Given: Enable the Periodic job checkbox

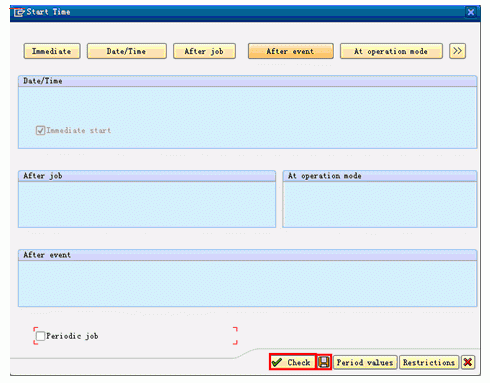Looking at the screenshot, I should [40, 336].
